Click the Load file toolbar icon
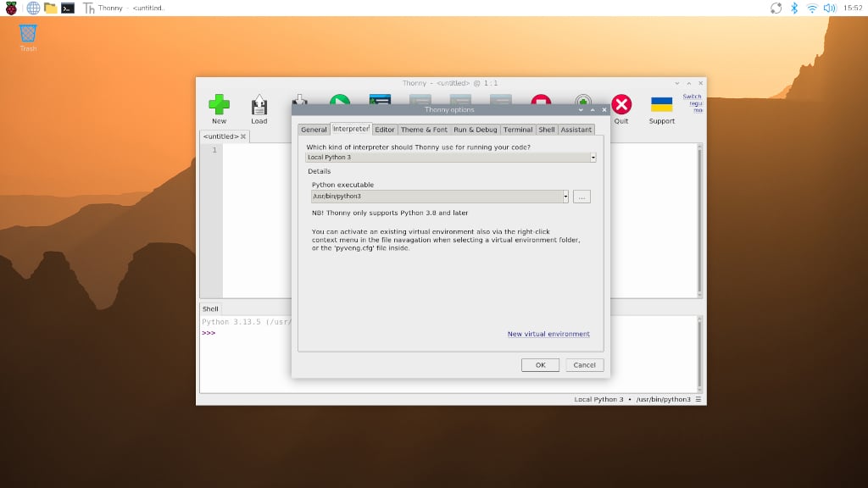 (259, 106)
